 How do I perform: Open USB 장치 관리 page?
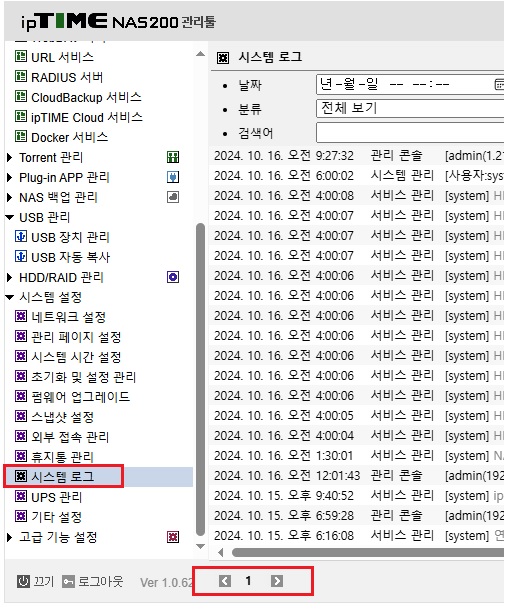point(70,237)
